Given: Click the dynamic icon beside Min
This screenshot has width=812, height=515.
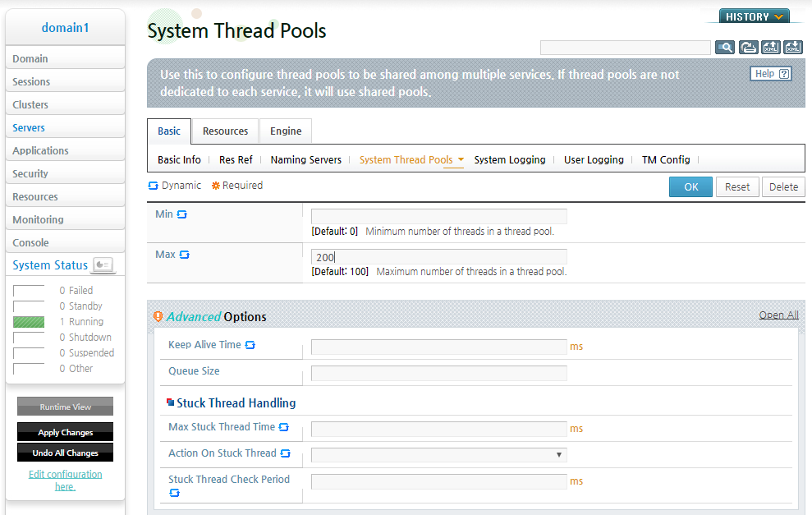Looking at the screenshot, I should [x=181, y=214].
